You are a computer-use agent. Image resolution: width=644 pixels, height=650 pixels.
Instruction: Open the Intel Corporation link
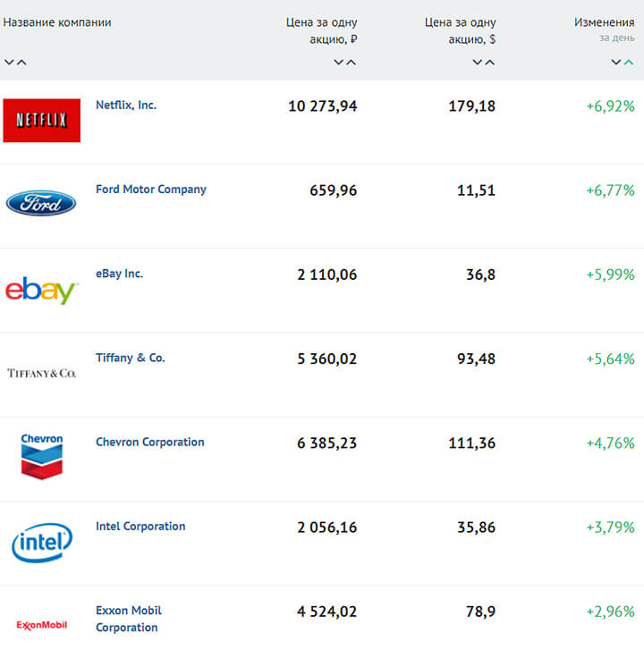140,526
